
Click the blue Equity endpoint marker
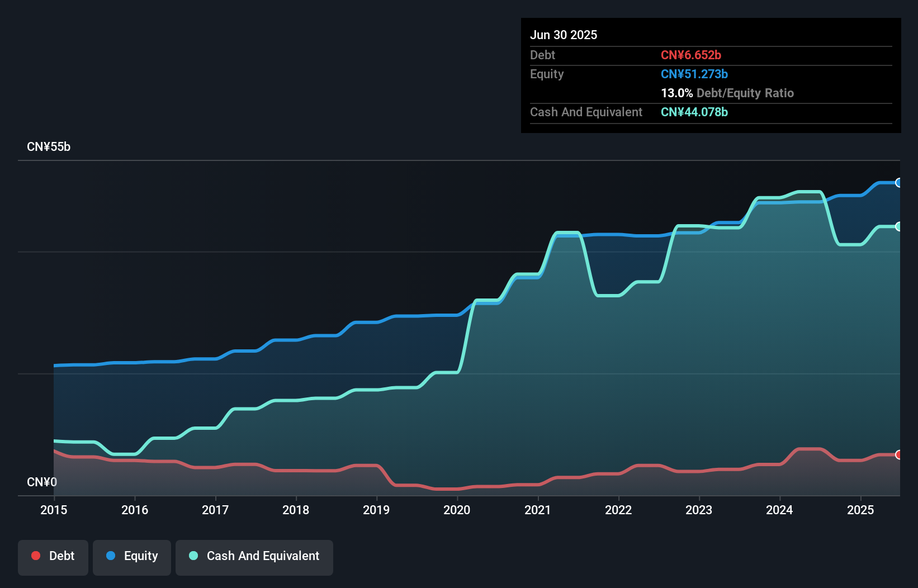[898, 183]
